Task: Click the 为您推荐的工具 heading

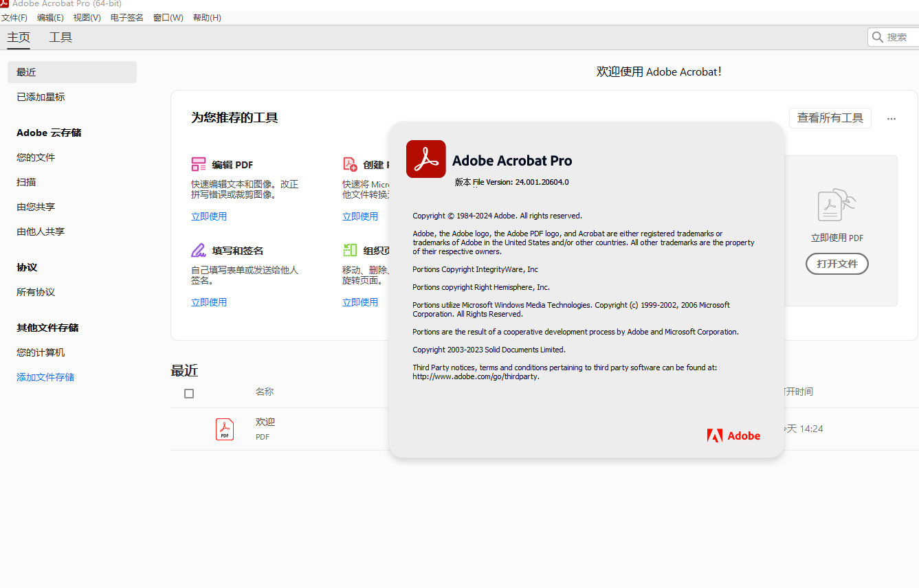Action: coord(234,117)
